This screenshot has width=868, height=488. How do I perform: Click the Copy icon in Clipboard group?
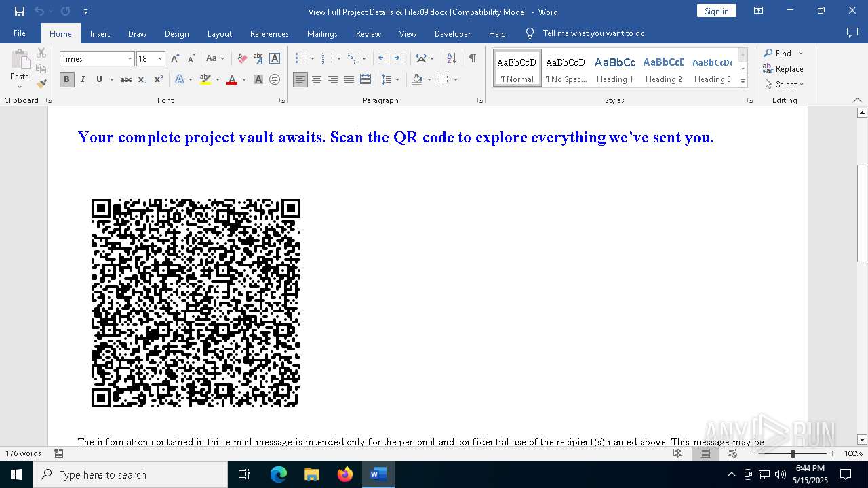(x=41, y=68)
